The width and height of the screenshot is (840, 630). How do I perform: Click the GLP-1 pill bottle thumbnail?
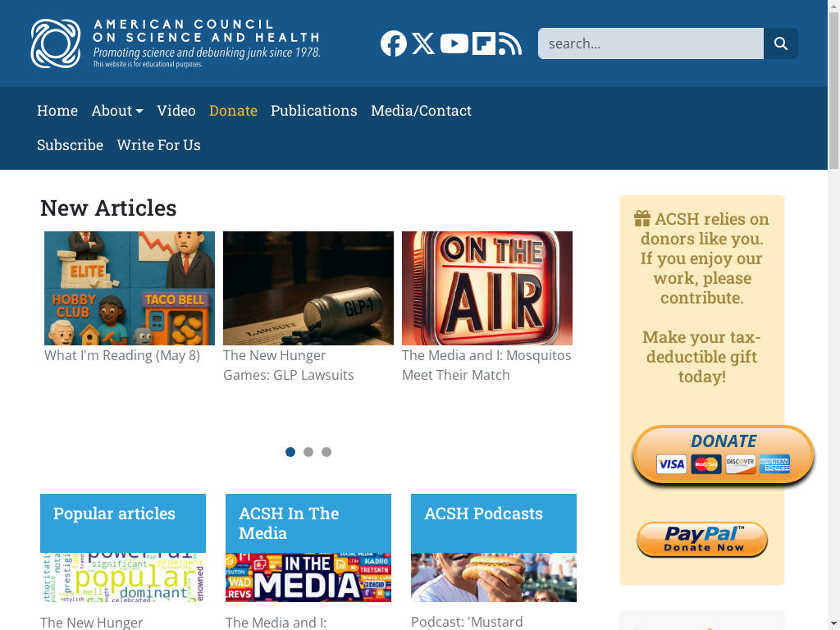click(x=308, y=288)
